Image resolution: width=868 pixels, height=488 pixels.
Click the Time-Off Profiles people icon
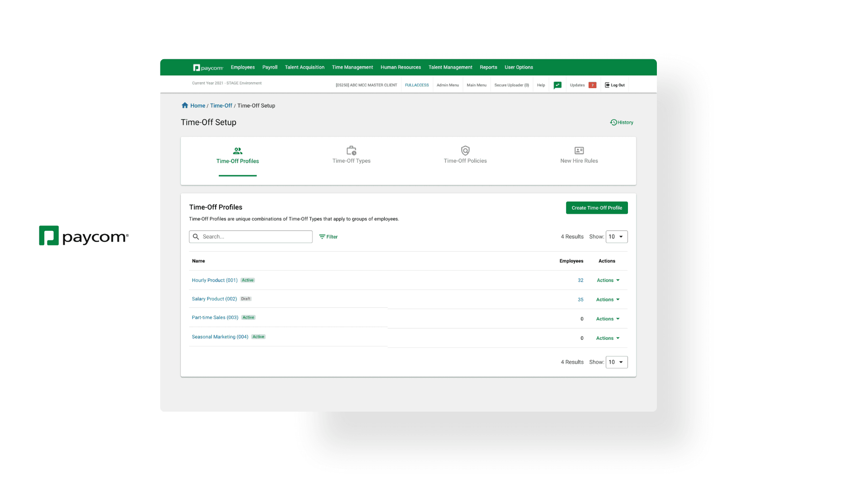(x=237, y=151)
